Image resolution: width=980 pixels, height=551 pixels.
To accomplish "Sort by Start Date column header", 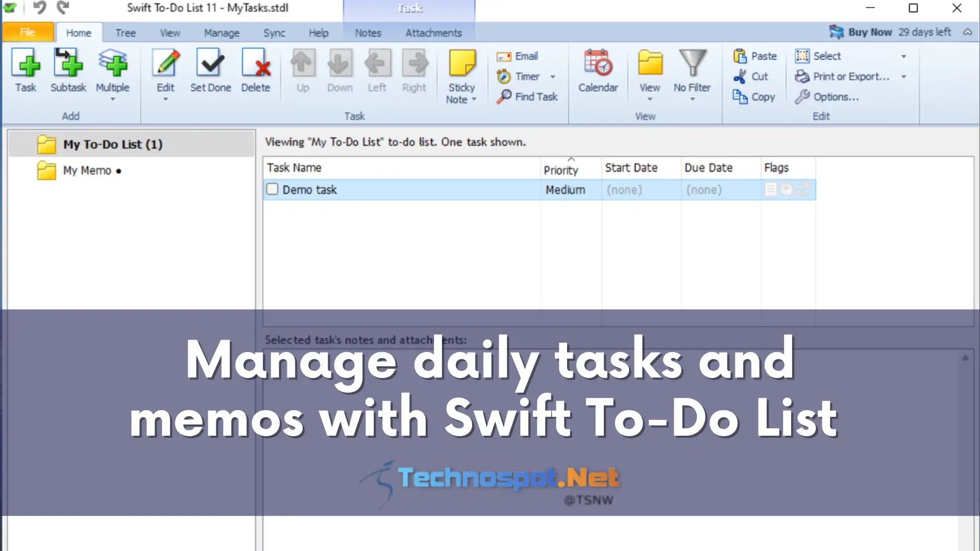I will coord(642,168).
